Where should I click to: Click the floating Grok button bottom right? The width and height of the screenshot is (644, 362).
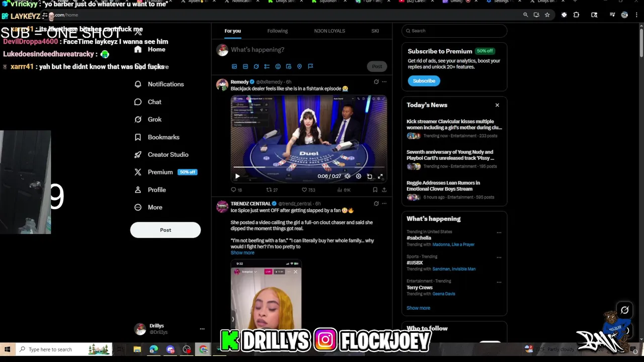pos(625,310)
